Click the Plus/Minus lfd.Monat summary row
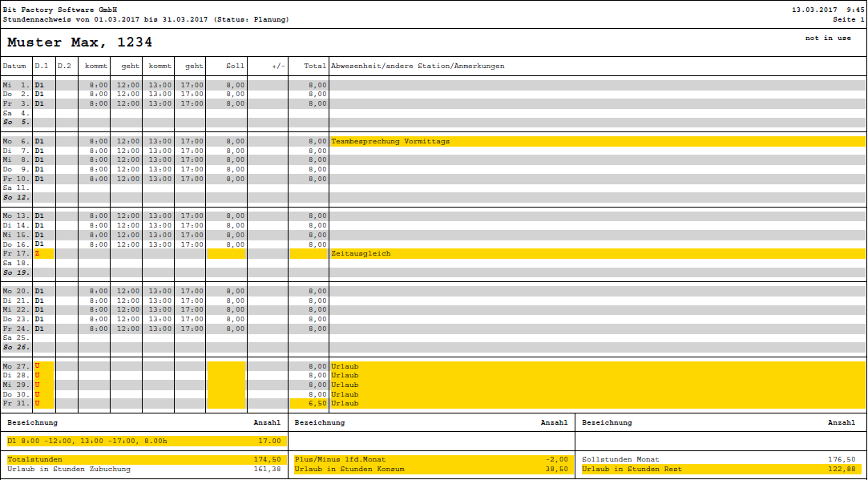This screenshot has width=868, height=480. (x=431, y=459)
